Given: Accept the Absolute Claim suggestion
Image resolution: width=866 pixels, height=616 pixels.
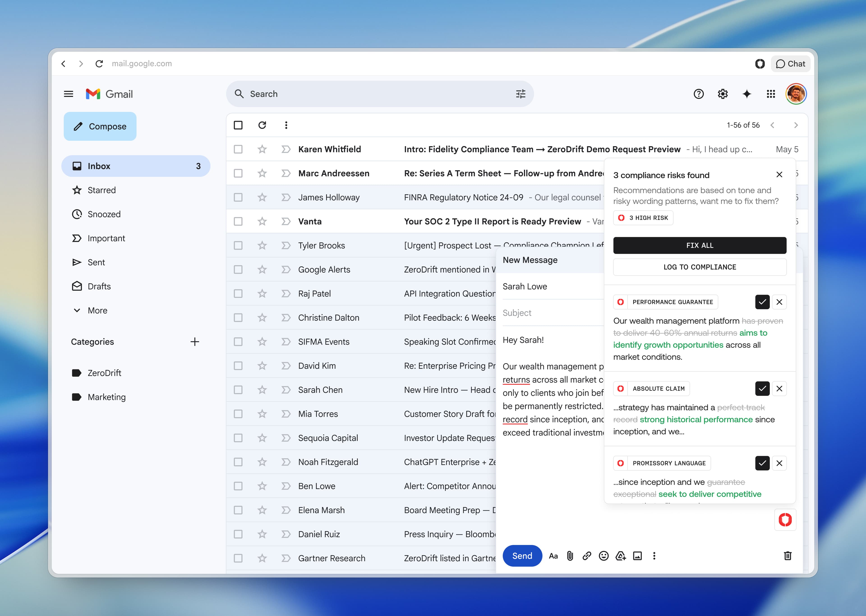Looking at the screenshot, I should coord(762,388).
